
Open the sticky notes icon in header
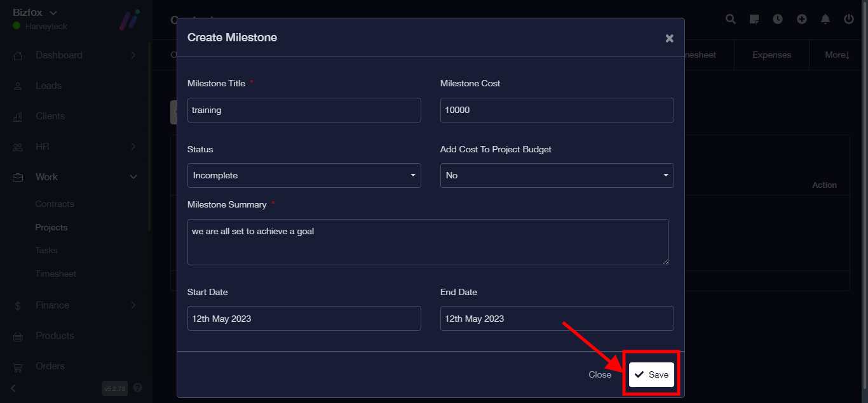(754, 19)
